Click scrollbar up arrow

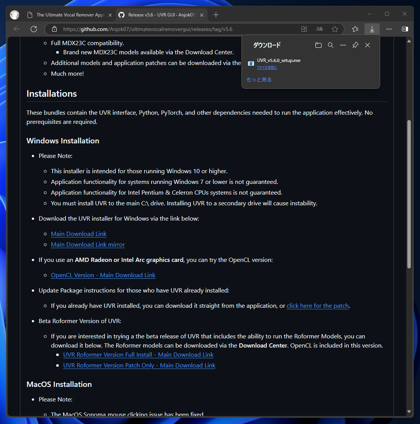click(x=409, y=41)
